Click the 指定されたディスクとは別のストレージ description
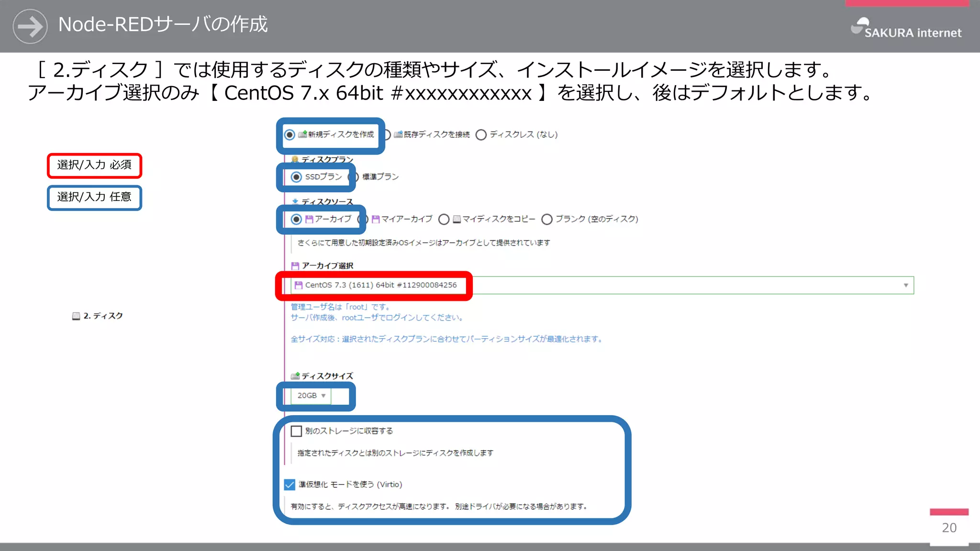The width and height of the screenshot is (980, 551). click(395, 453)
